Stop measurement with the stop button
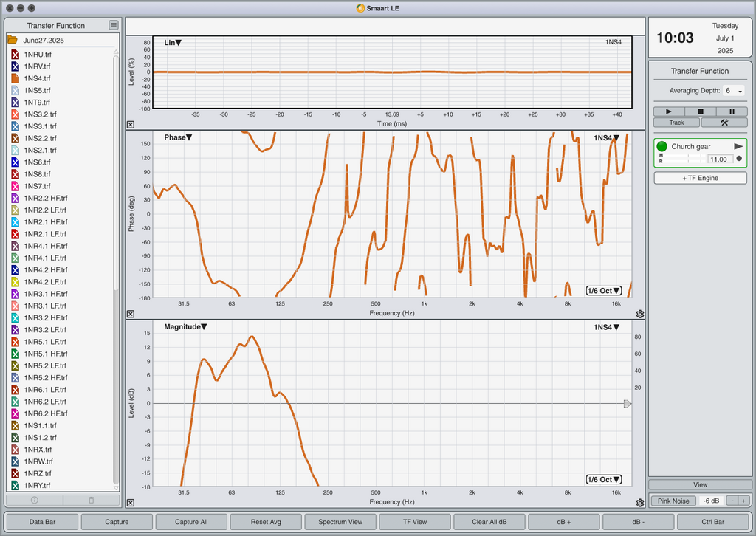The height and width of the screenshot is (536, 756). (700, 111)
